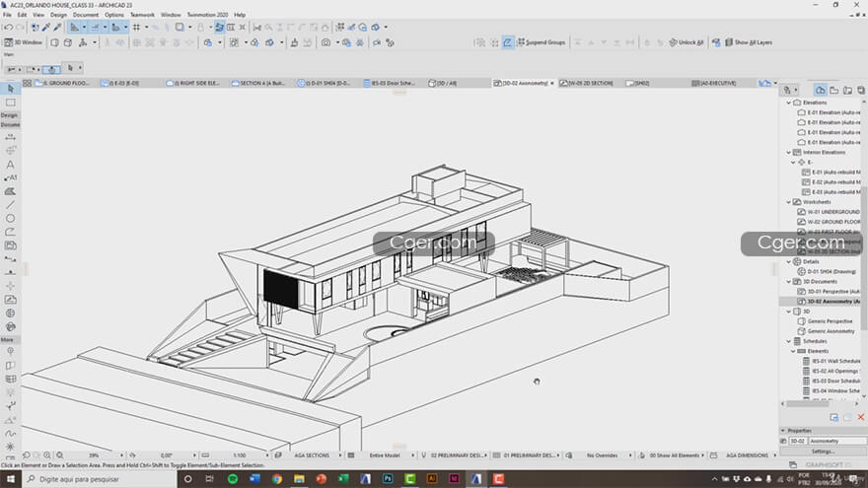The width and height of the screenshot is (868, 488).
Task: Click the Inject Parameters syringe icon
Action: [x=57, y=28]
